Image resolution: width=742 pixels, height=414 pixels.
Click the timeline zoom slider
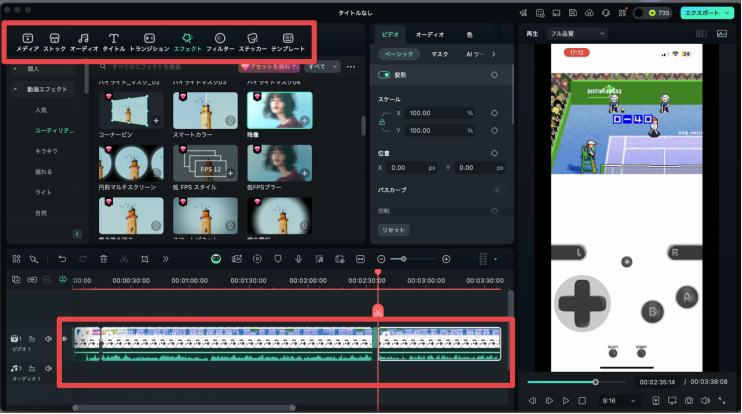coord(400,259)
